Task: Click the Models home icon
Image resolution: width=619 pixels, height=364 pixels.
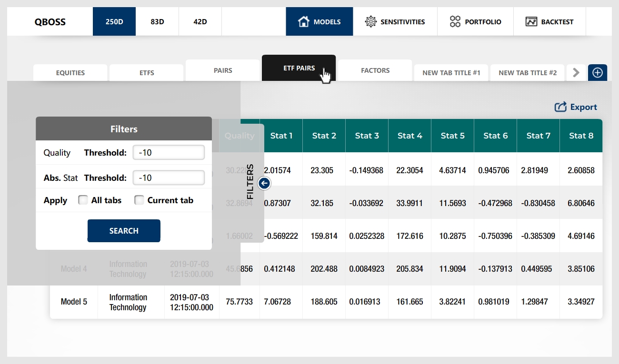Action: (303, 21)
